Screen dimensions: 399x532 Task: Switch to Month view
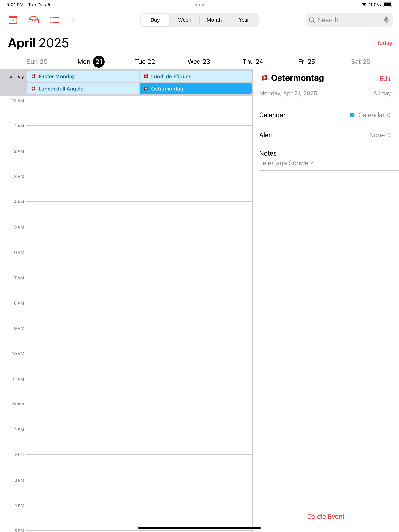[214, 20]
